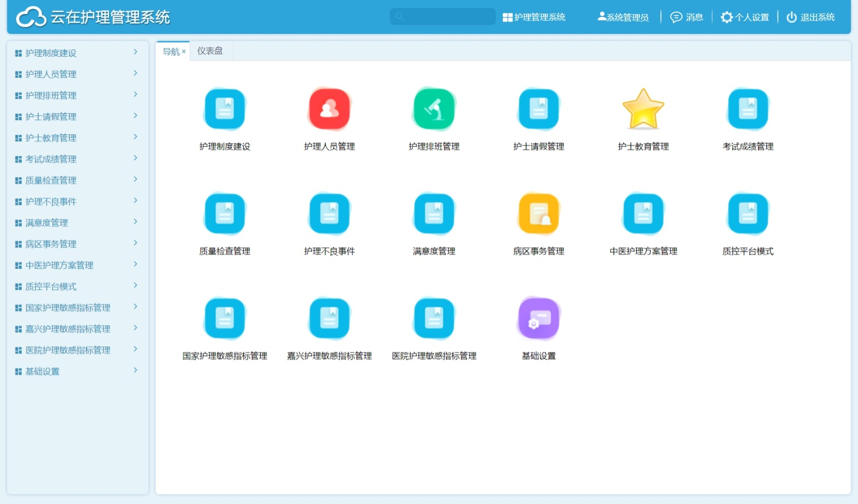
Task: Click the 国家护理敏感指标管理 tile icon
Action: click(x=225, y=319)
